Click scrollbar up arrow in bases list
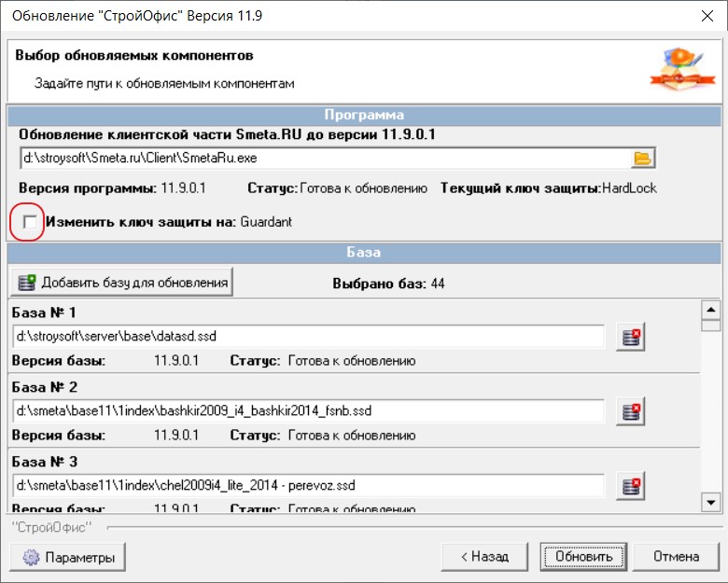The height and width of the screenshot is (583, 728). [x=711, y=310]
